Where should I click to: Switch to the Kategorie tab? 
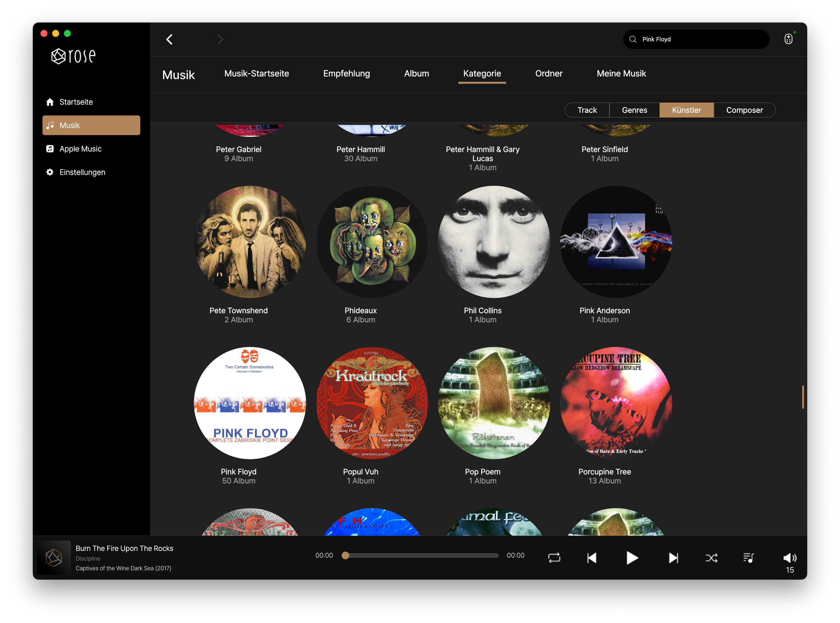482,74
